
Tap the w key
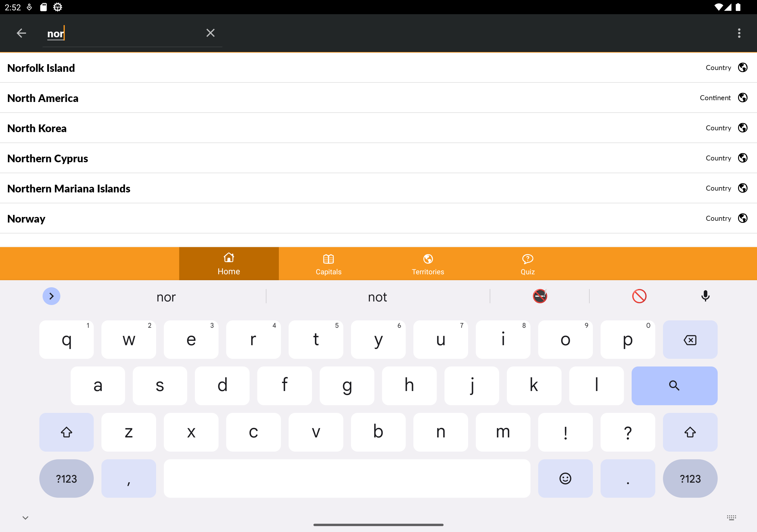129,340
